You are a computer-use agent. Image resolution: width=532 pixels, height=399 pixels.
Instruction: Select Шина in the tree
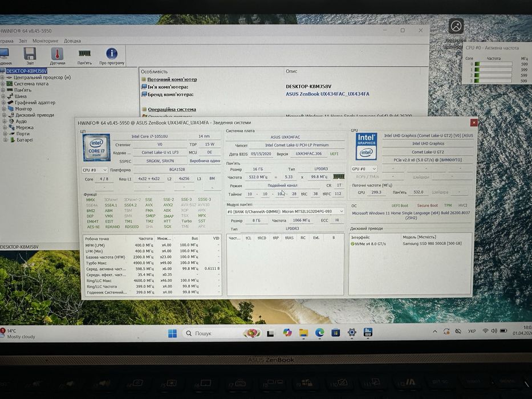tap(21, 96)
